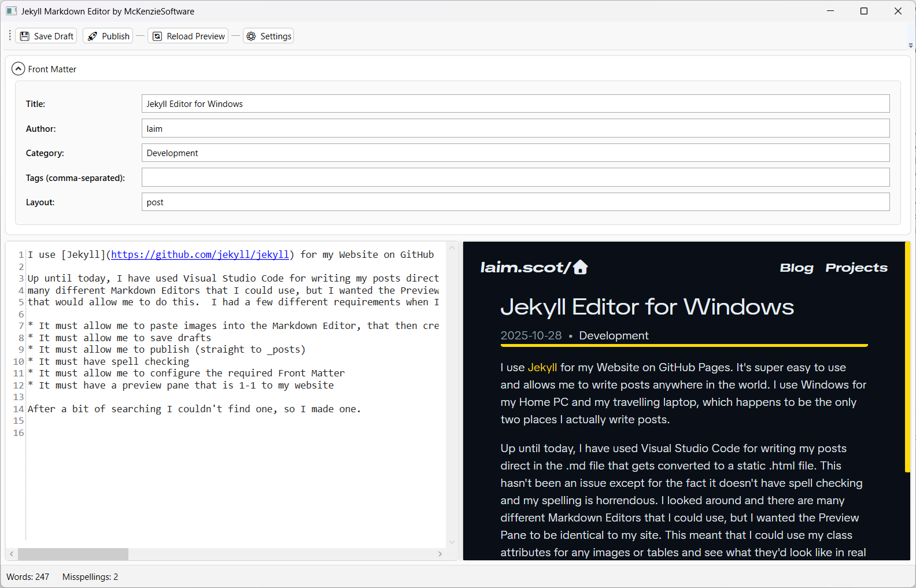Focus the Category input field

(515, 153)
